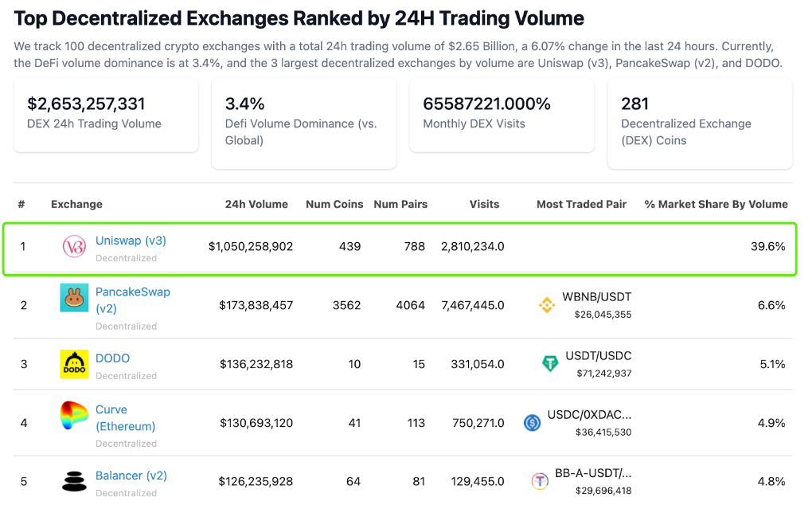
Task: Sort by % Market Share By Volume
Action: point(716,204)
